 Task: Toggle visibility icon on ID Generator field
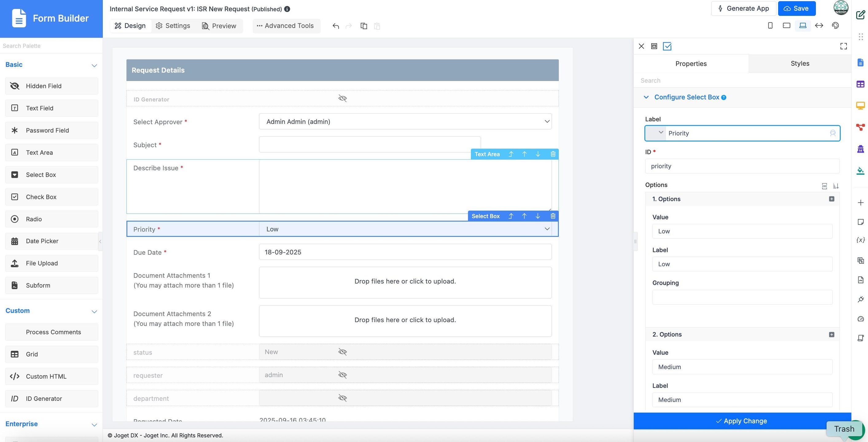342,98
